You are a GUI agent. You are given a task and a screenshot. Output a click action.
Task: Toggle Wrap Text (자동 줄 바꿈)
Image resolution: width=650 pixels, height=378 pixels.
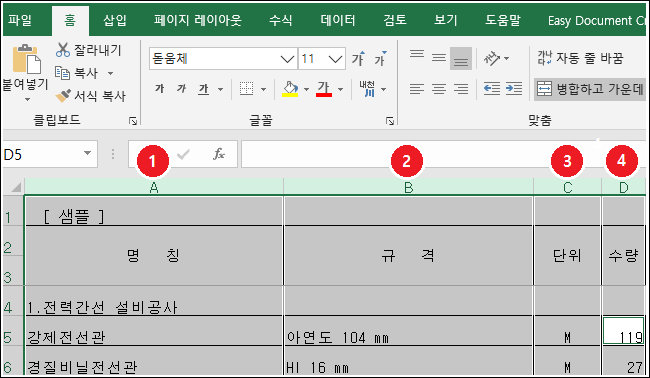(x=580, y=58)
